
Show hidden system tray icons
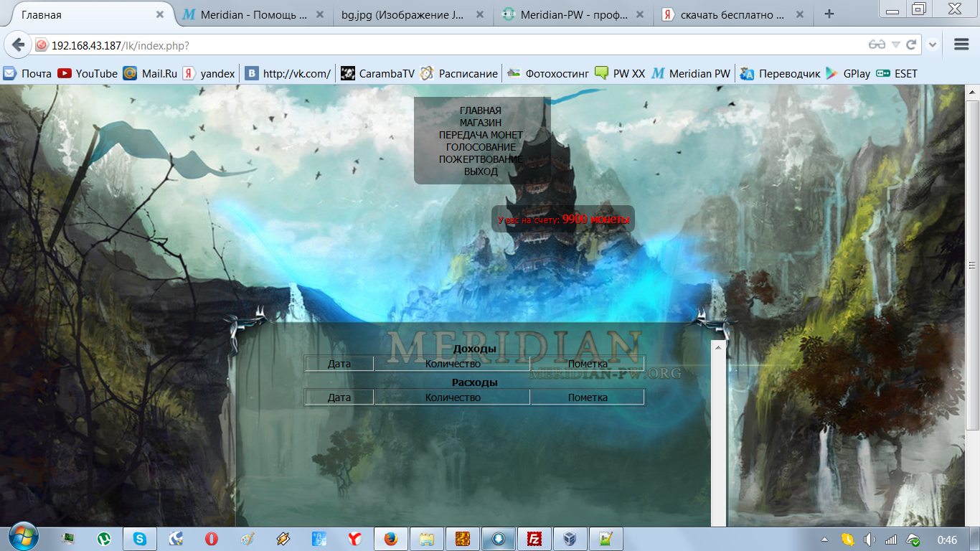824,540
